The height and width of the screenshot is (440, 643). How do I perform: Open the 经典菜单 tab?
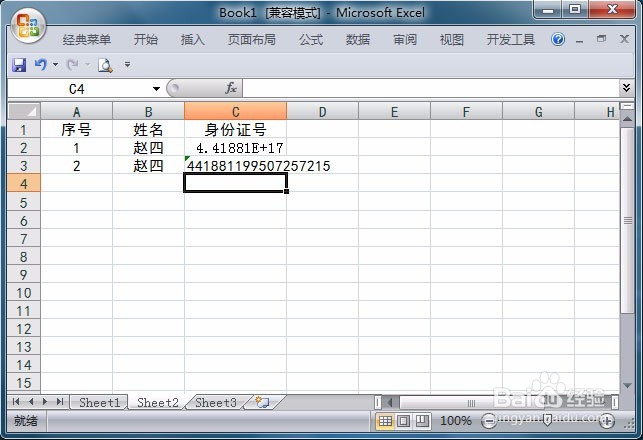coord(87,40)
